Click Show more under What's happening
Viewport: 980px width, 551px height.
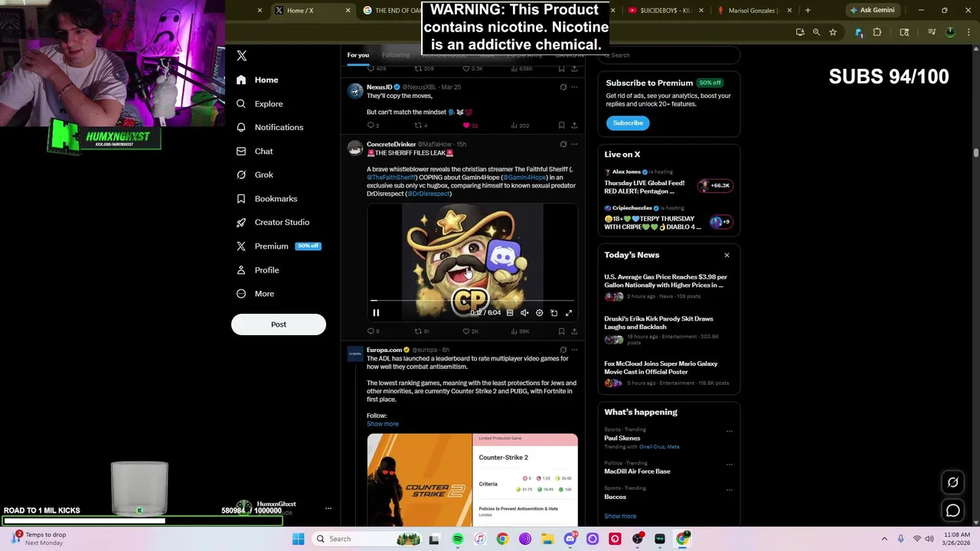tap(620, 517)
